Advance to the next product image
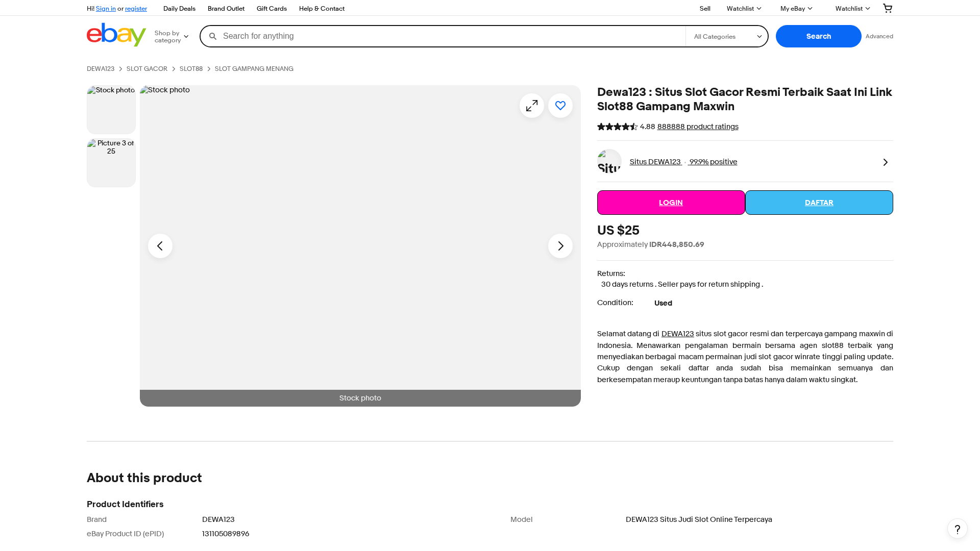 click(x=560, y=246)
